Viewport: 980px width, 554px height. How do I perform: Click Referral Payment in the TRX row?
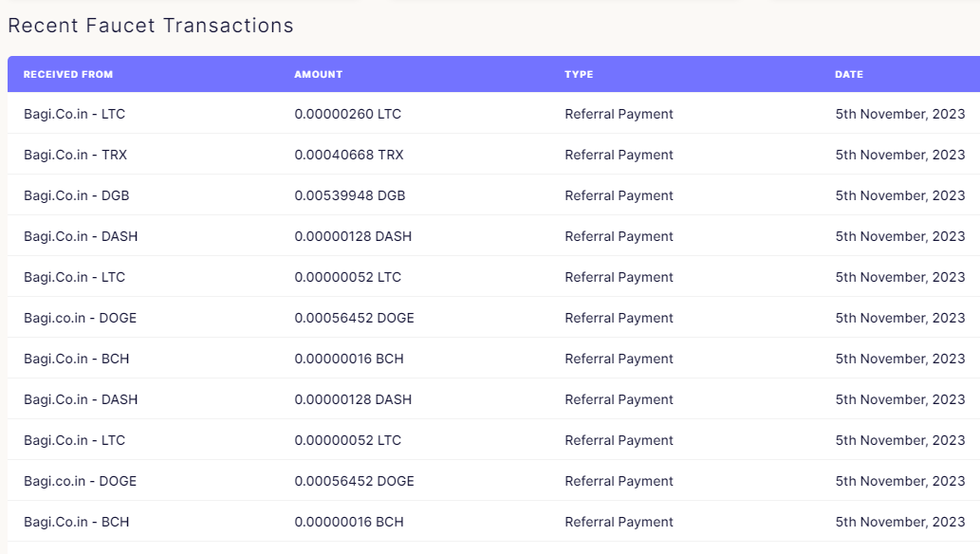pyautogui.click(x=619, y=155)
